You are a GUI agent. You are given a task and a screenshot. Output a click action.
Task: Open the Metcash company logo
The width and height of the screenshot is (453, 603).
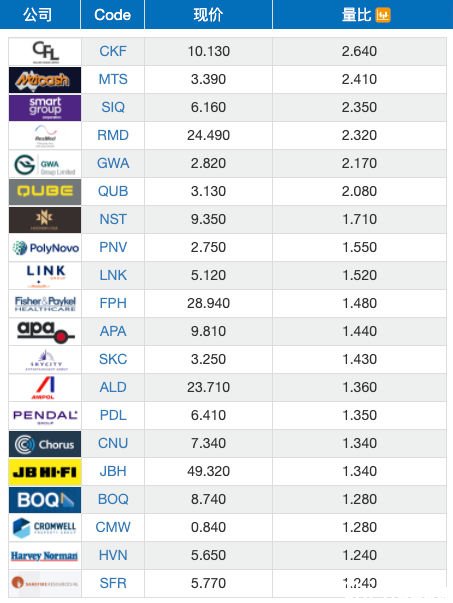[x=45, y=80]
